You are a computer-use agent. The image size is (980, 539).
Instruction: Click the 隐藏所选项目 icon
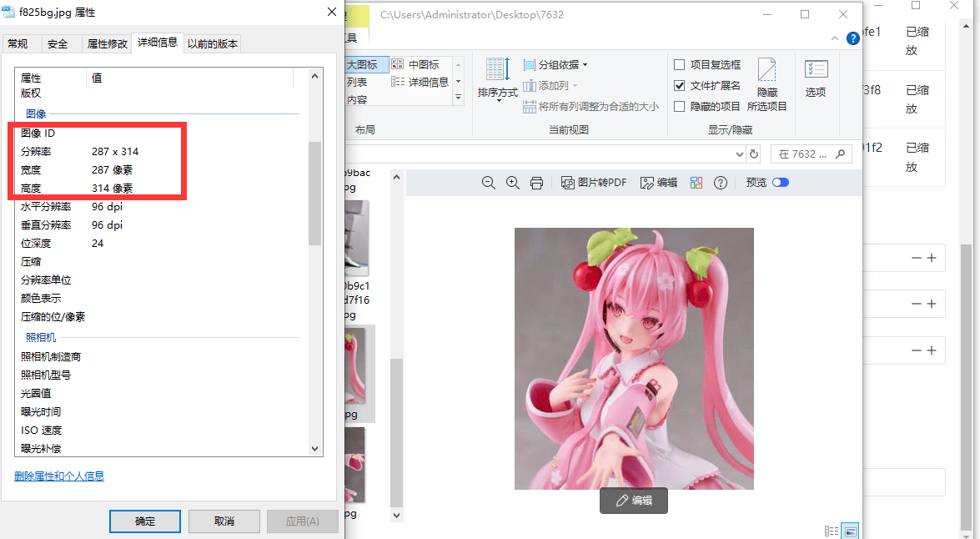tap(766, 84)
